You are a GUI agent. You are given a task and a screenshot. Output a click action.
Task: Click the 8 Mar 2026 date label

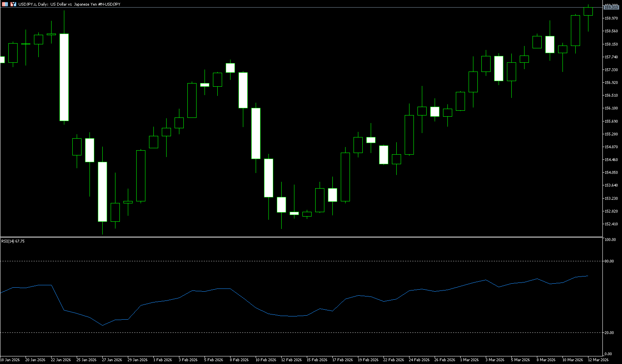(546, 360)
